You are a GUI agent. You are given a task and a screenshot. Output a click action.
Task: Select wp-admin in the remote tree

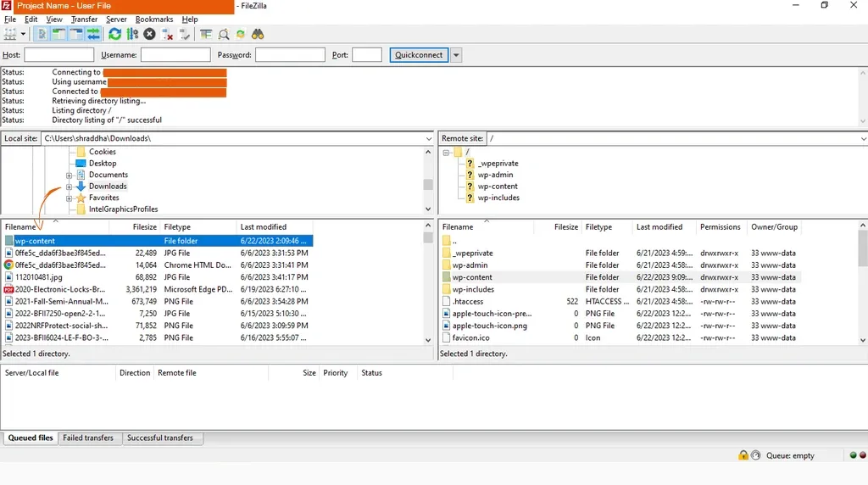pos(495,175)
